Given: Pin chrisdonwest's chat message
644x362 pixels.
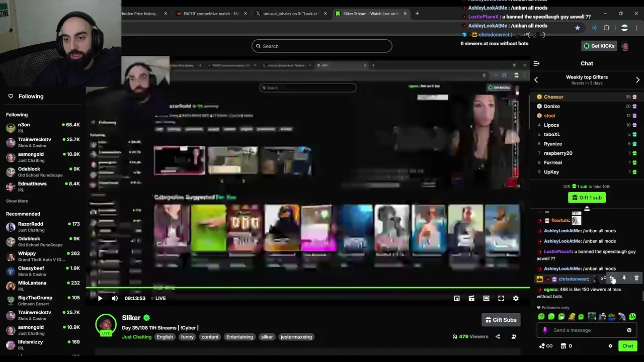Looking at the screenshot, I should tap(624, 279).
